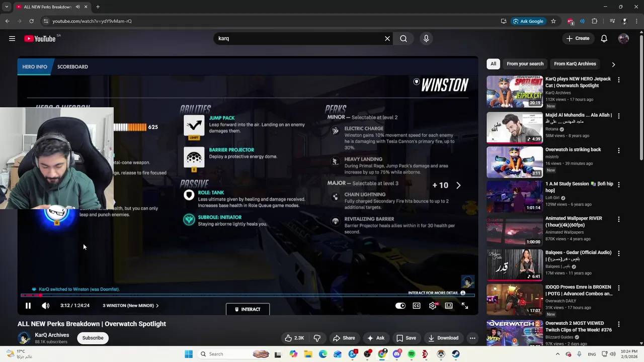Mute the video volume
Image resolution: width=644 pixels, height=362 pixels.
click(x=46, y=306)
